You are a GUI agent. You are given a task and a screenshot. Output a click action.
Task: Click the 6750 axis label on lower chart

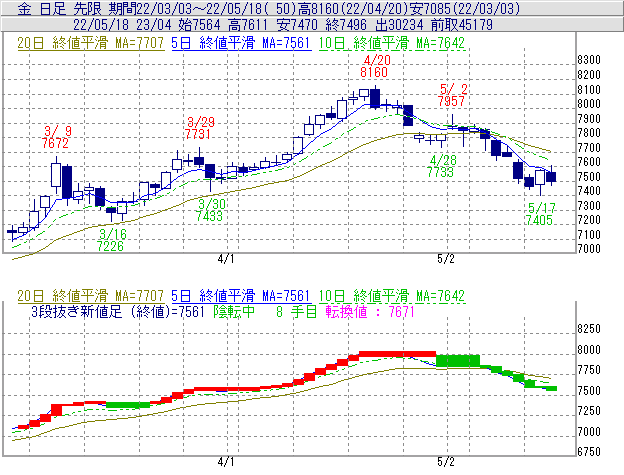tap(589, 452)
